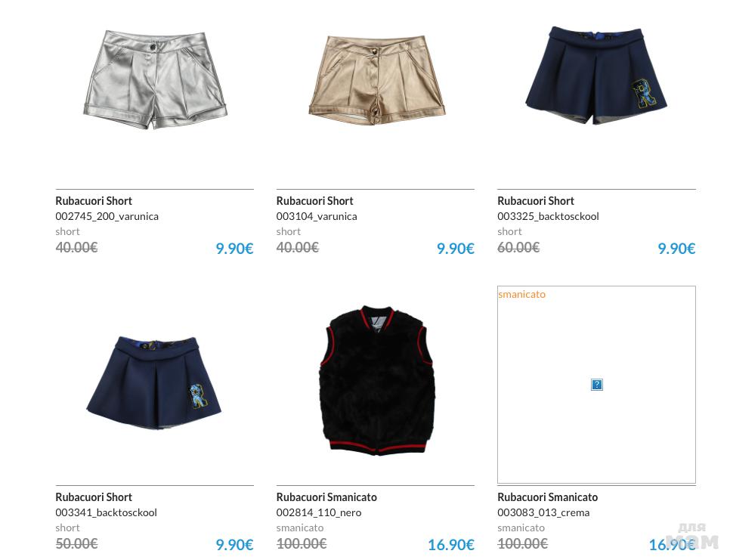
Task: Click the broken image question-mark icon
Action: click(x=597, y=385)
